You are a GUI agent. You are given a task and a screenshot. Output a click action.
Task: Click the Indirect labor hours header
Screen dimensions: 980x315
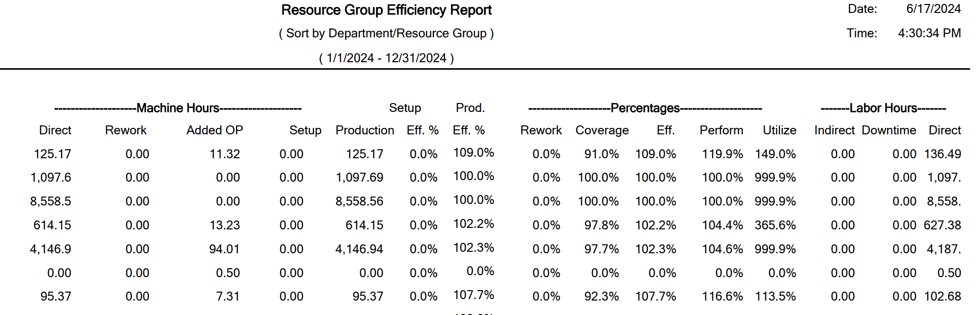(834, 130)
